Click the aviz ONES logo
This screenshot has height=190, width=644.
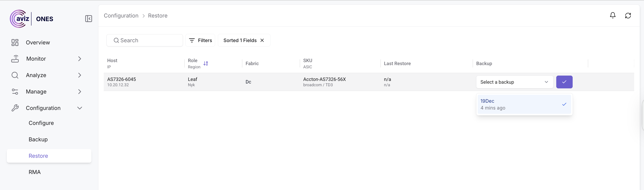[x=32, y=19]
